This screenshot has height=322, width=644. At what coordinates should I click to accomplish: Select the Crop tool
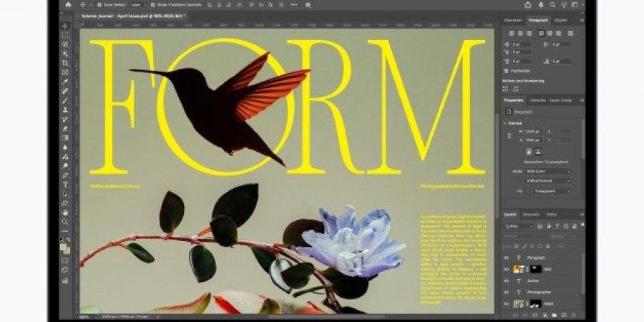click(x=65, y=63)
